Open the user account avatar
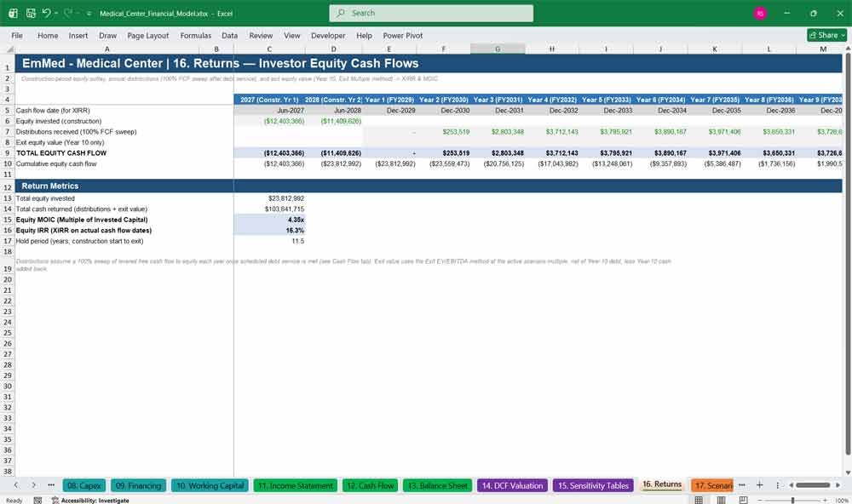This screenshot has width=852, height=504. pos(760,13)
